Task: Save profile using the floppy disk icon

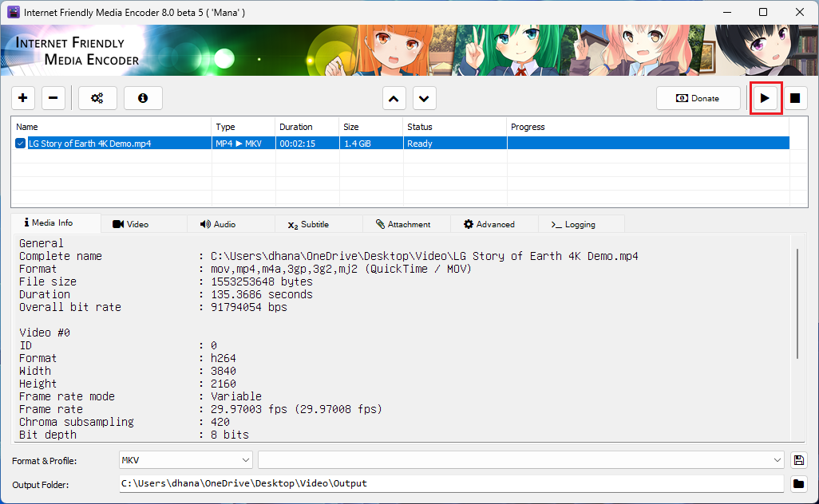Action: 798,460
